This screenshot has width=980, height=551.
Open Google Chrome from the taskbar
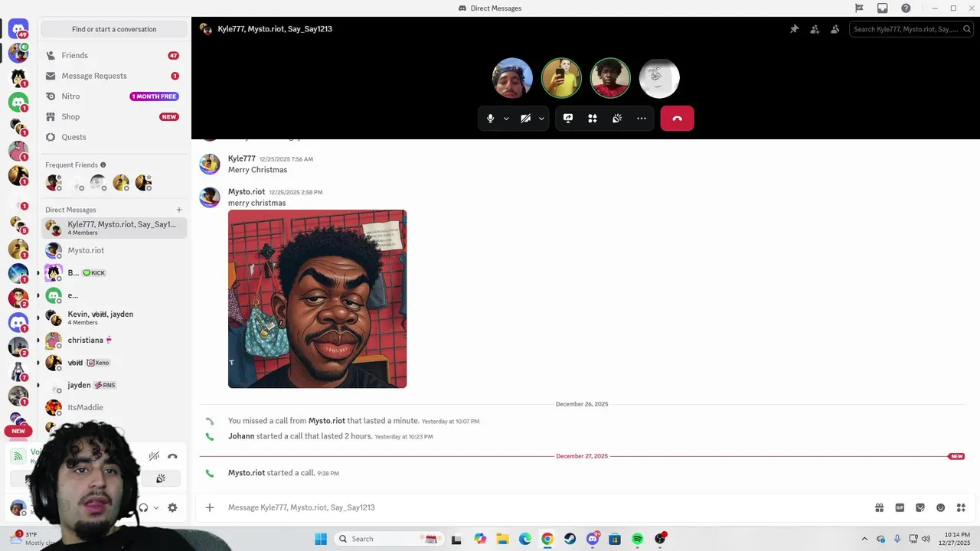click(x=547, y=539)
